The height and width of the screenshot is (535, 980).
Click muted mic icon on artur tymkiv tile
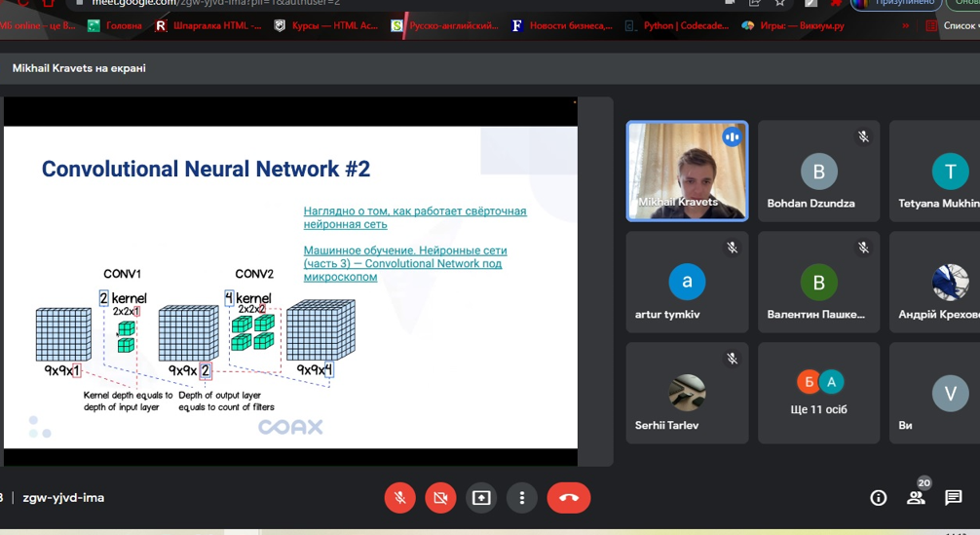pos(732,248)
